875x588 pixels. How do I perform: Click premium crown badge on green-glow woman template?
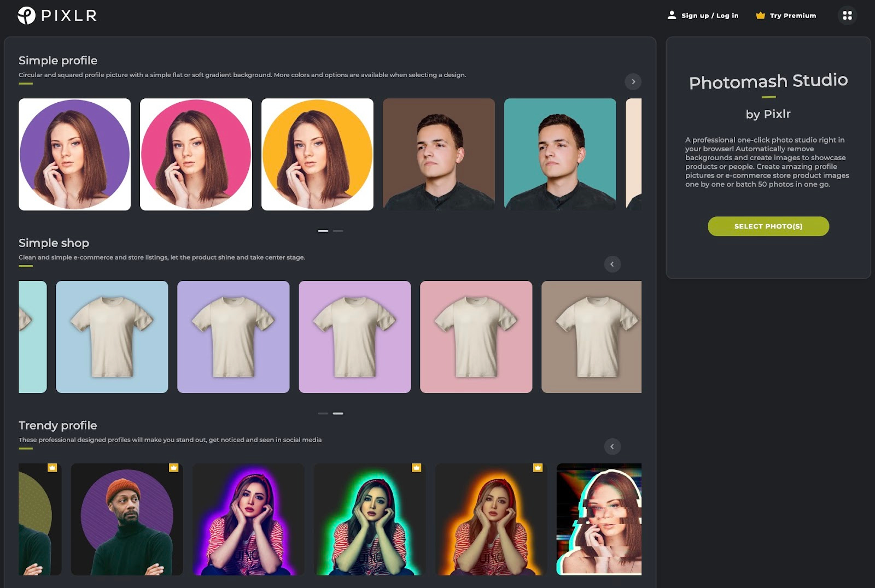(x=416, y=468)
